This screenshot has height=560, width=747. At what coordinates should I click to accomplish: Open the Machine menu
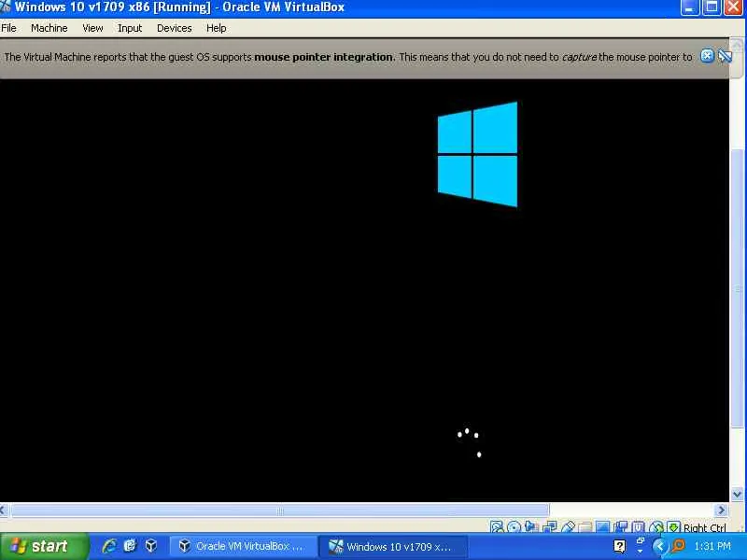pos(49,28)
